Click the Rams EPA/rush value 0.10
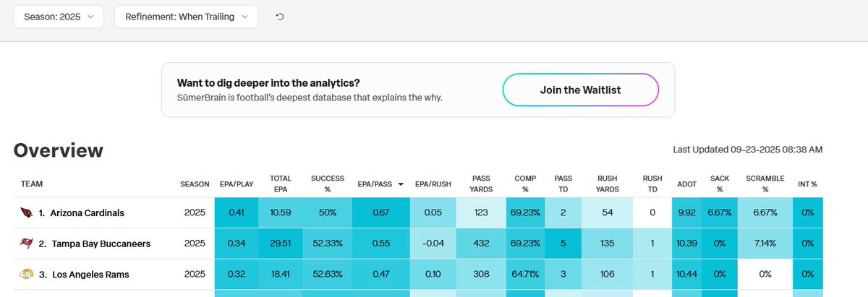This screenshot has width=868, height=297. pyautogui.click(x=433, y=275)
